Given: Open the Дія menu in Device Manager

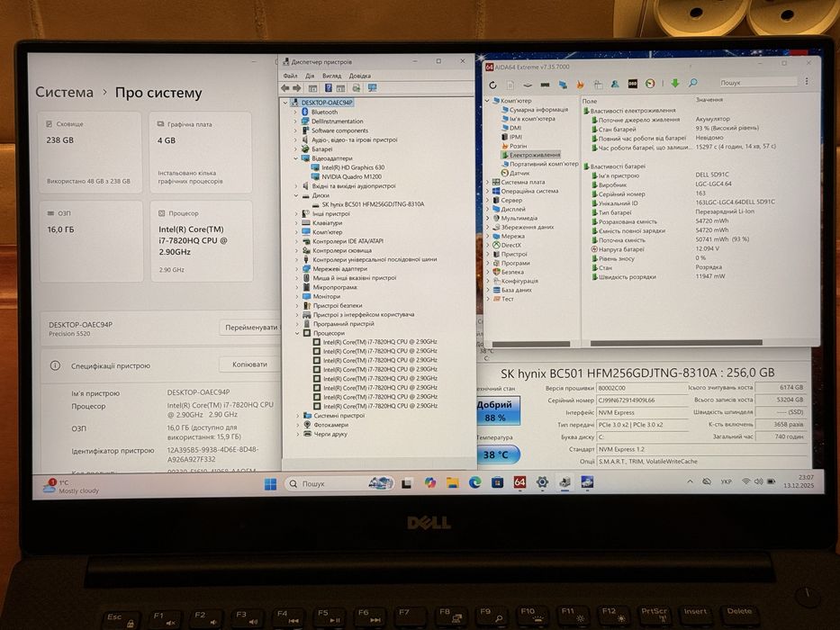Looking at the screenshot, I should click(x=310, y=76).
